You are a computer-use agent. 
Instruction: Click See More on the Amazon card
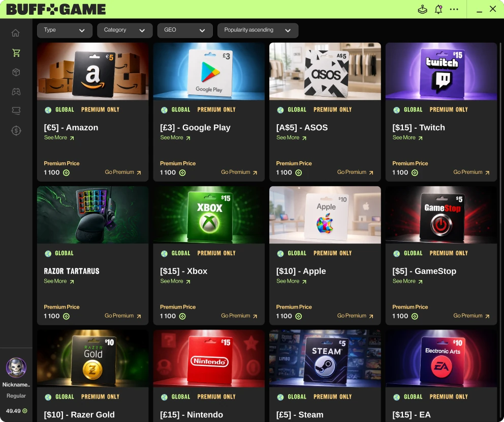59,138
